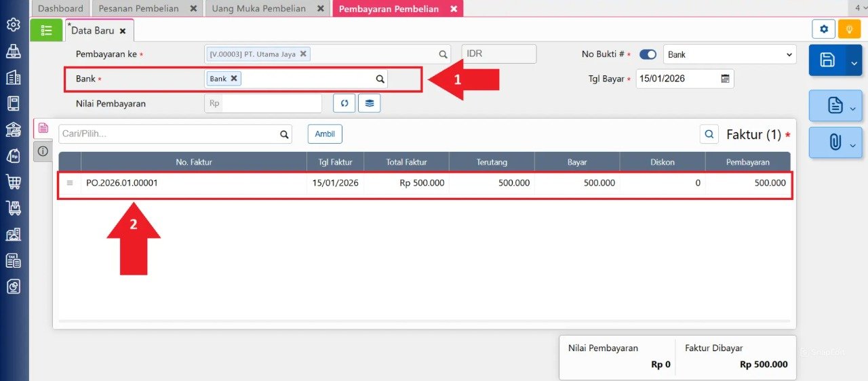This screenshot has width=868, height=381.
Task: Click the search icon next to Faktur (1)
Action: (709, 134)
